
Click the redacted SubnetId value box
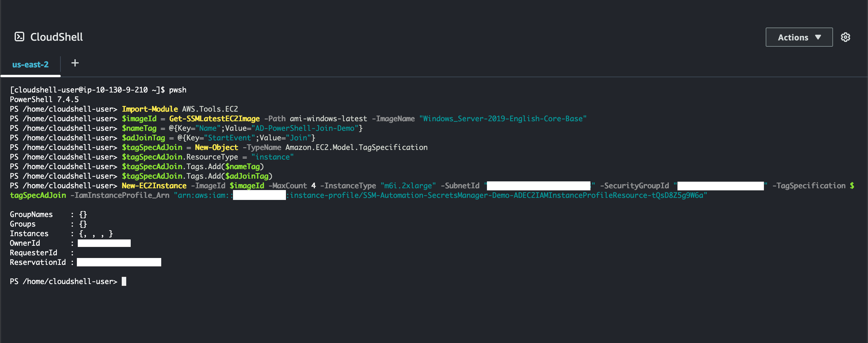coord(538,186)
